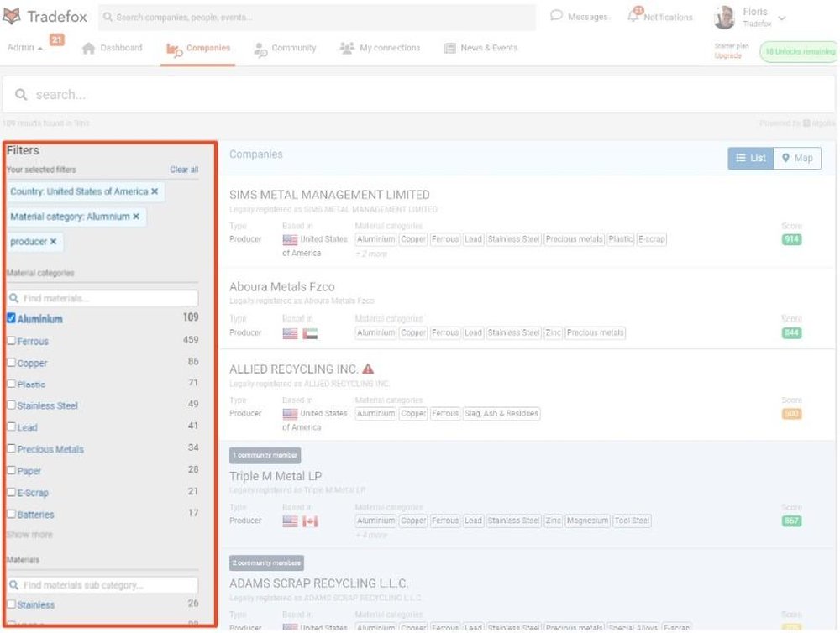The image size is (840, 633).
Task: Click Aboura Metals score badge 844
Action: pos(791,332)
